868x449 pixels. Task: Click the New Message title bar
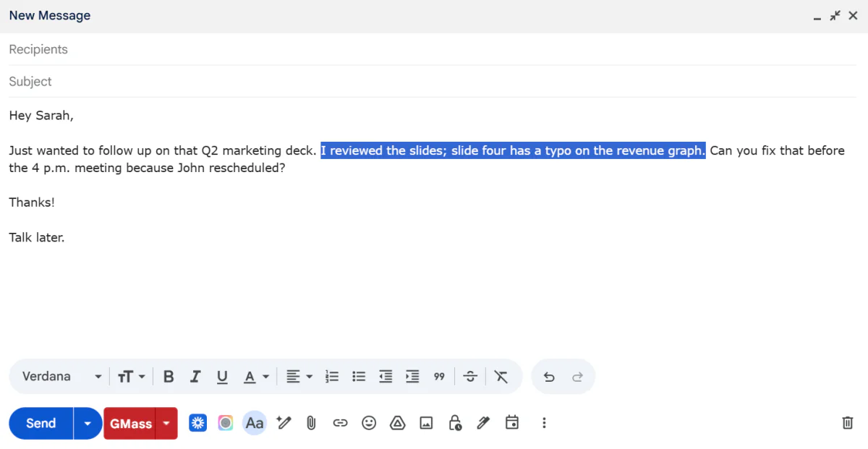[434, 16]
